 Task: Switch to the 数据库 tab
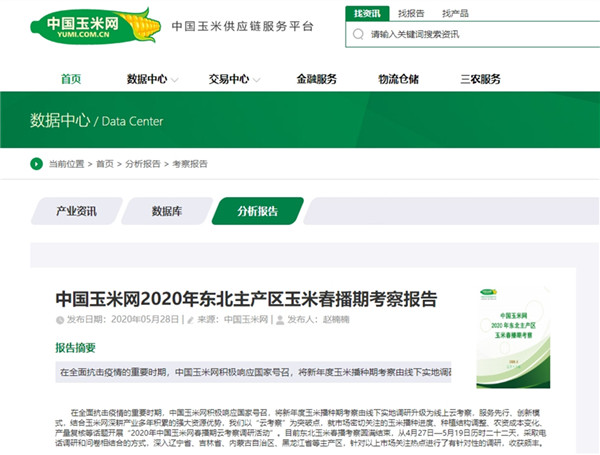coord(167,211)
